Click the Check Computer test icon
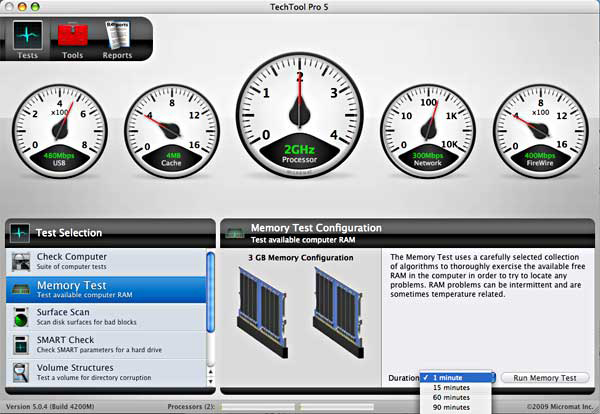This screenshot has width=600, height=414. (21, 263)
